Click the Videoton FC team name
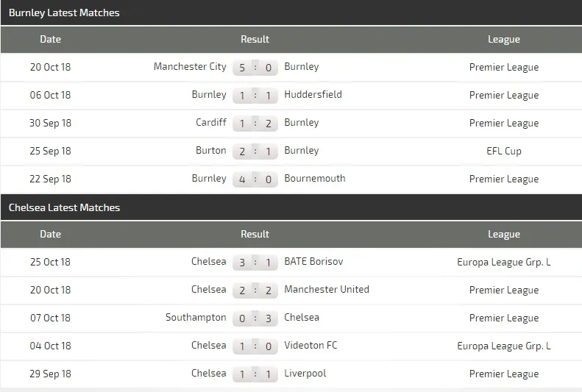The width and height of the screenshot is (582, 392). (310, 346)
